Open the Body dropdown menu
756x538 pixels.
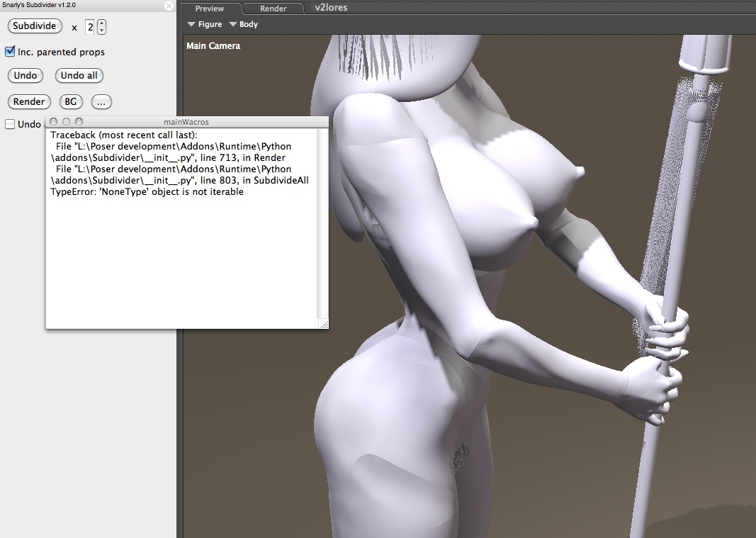tap(244, 24)
